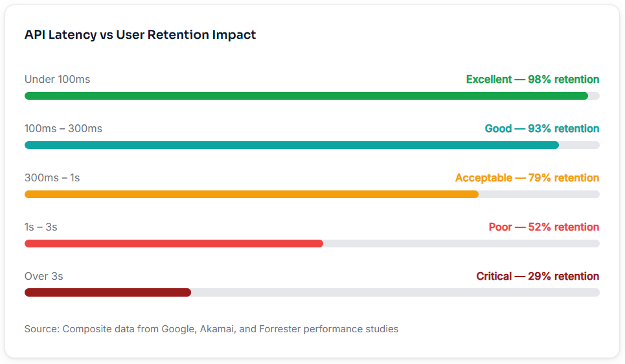This screenshot has height=364, width=625.
Task: Click the orange 300ms – 1s progress bar
Action: pyautogui.click(x=251, y=194)
